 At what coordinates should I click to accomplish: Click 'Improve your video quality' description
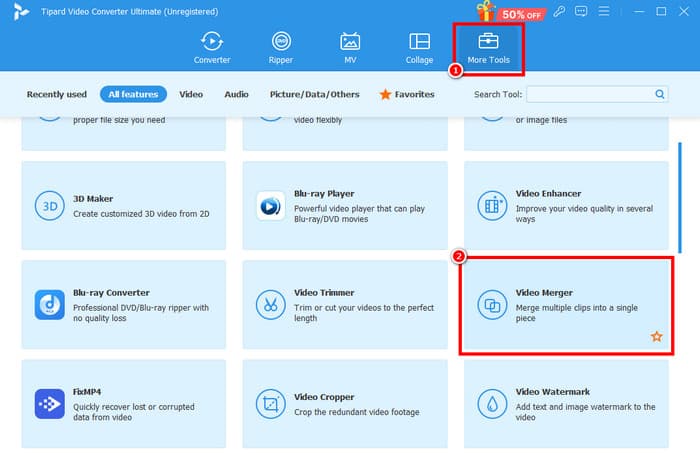point(584,214)
